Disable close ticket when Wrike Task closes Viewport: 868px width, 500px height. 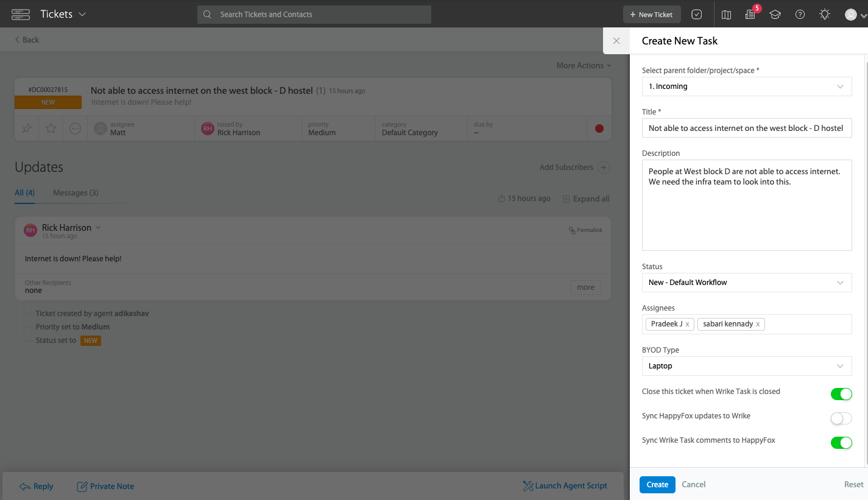(x=841, y=394)
